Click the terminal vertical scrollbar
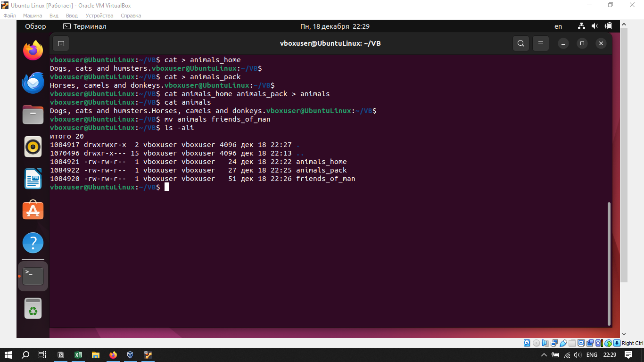The image size is (644, 362). (609, 264)
